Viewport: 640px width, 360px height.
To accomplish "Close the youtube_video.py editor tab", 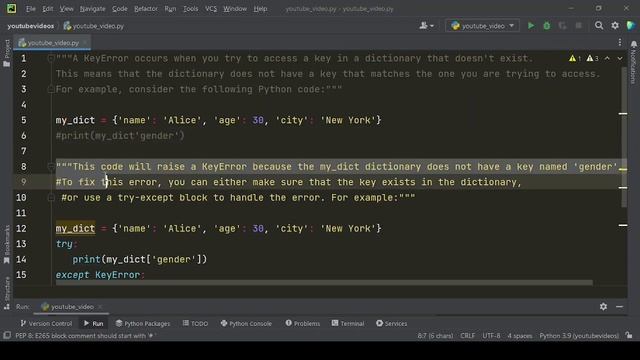I will pyautogui.click(x=85, y=42).
